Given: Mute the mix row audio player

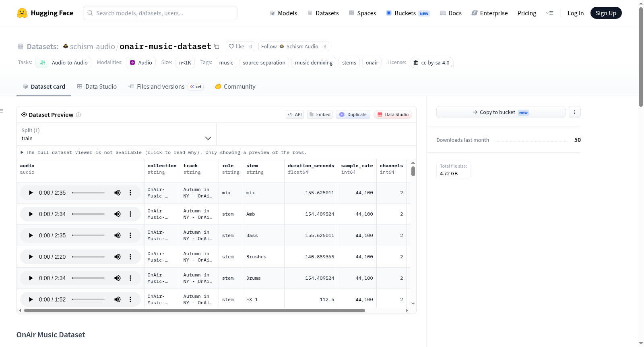Looking at the screenshot, I should click(118, 193).
